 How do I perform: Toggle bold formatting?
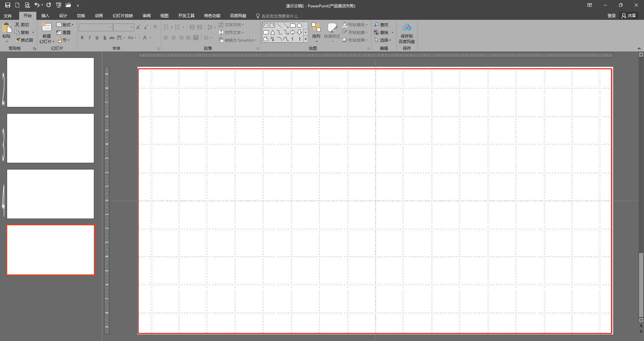pos(82,38)
